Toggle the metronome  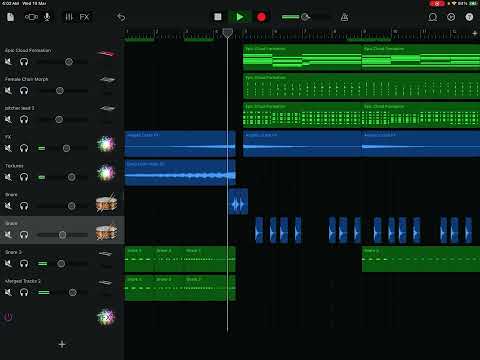pyautogui.click(x=344, y=17)
